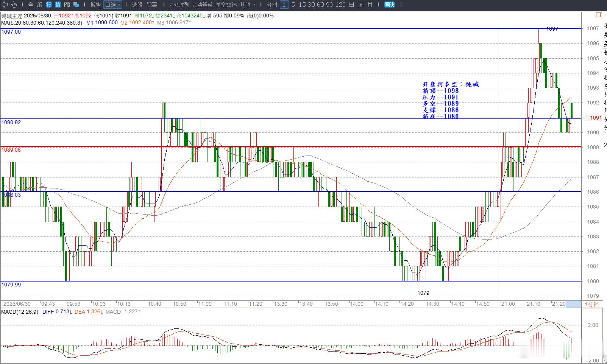Apply the 趋势通道 trend channel indicator

tap(203, 5)
